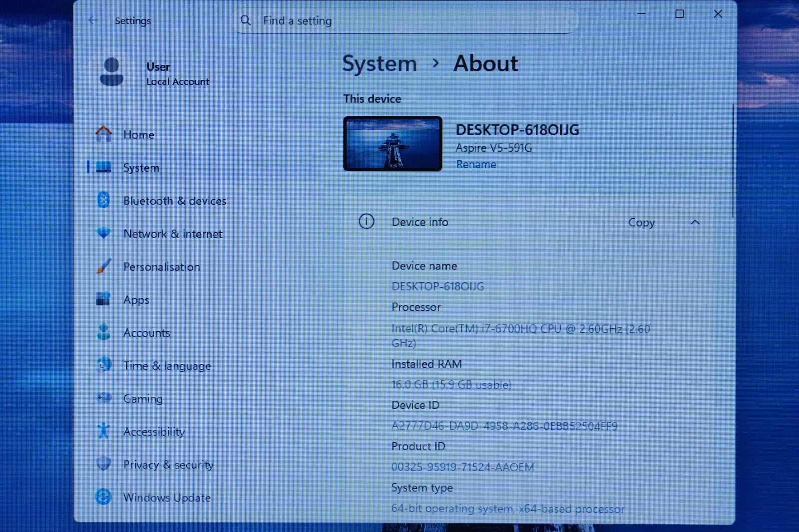
Task: Click the Windows Update refresh icon
Action: tap(103, 497)
